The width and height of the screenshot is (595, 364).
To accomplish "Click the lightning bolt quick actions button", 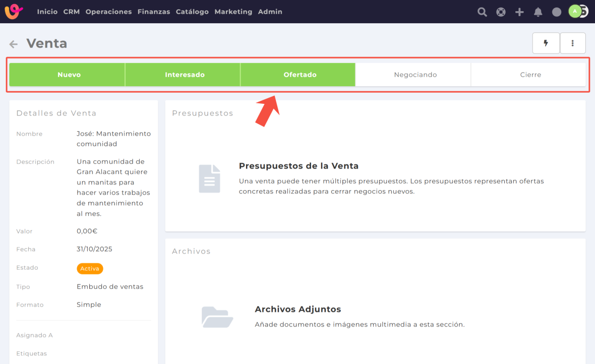I will click(546, 43).
